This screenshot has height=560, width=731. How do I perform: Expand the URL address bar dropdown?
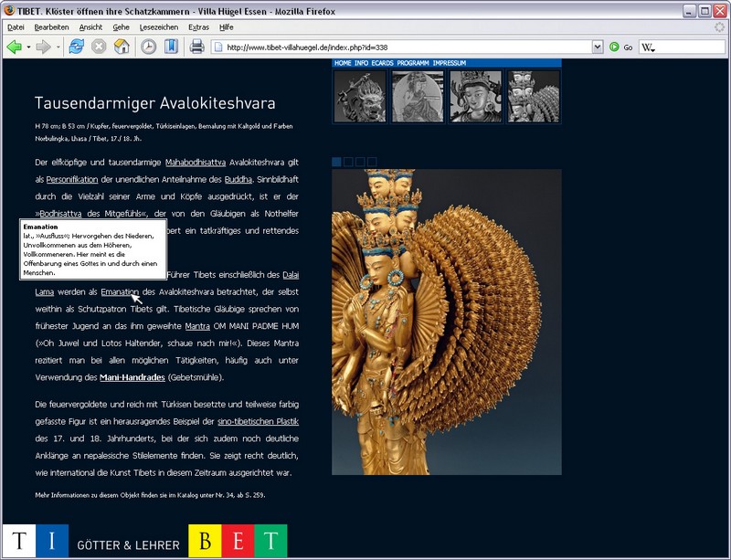click(598, 47)
